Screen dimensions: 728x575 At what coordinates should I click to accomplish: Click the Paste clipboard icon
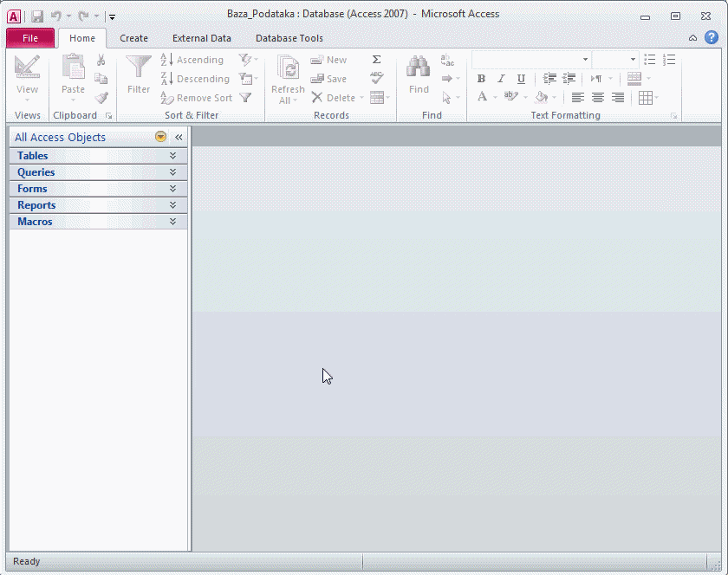(x=73, y=67)
